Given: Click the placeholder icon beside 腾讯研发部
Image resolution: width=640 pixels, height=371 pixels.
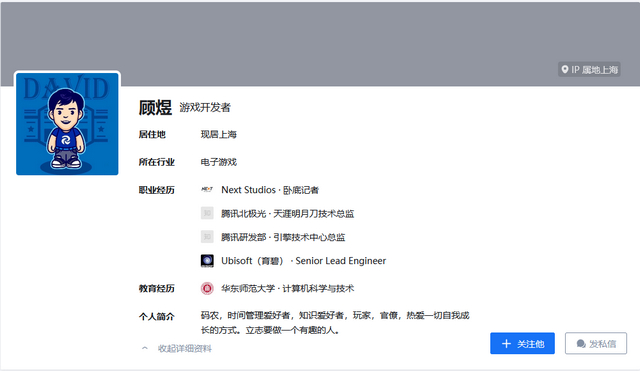Looking at the screenshot, I should [x=207, y=237].
